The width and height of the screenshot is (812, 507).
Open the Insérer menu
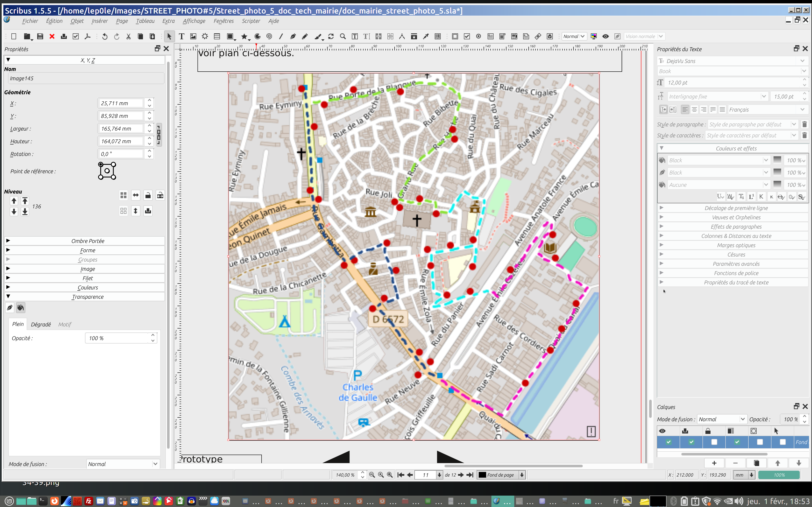point(100,21)
